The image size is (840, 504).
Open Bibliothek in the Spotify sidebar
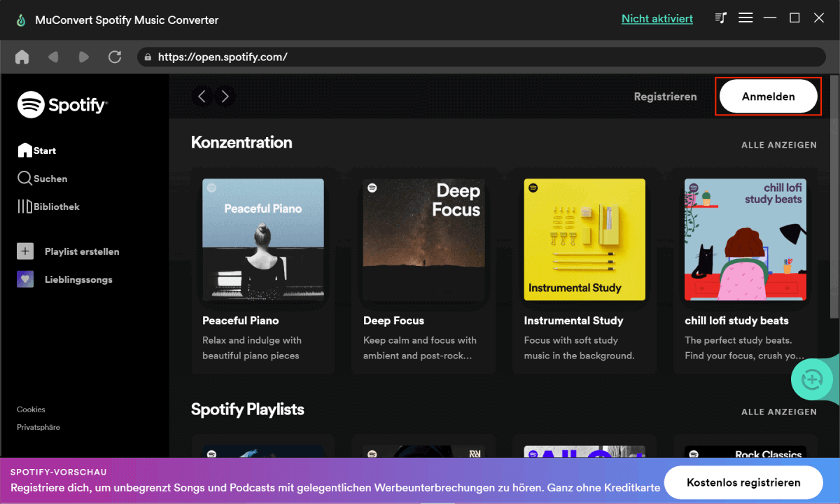click(48, 206)
